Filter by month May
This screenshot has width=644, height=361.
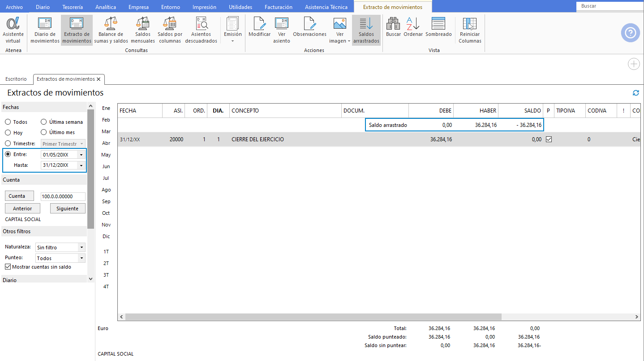(x=106, y=155)
